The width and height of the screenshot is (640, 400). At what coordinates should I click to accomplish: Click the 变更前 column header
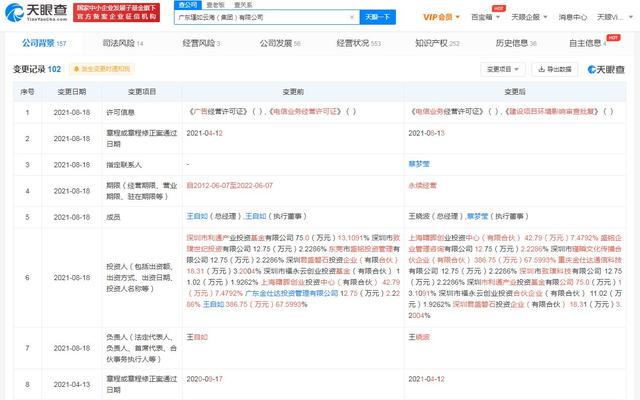coord(293,92)
